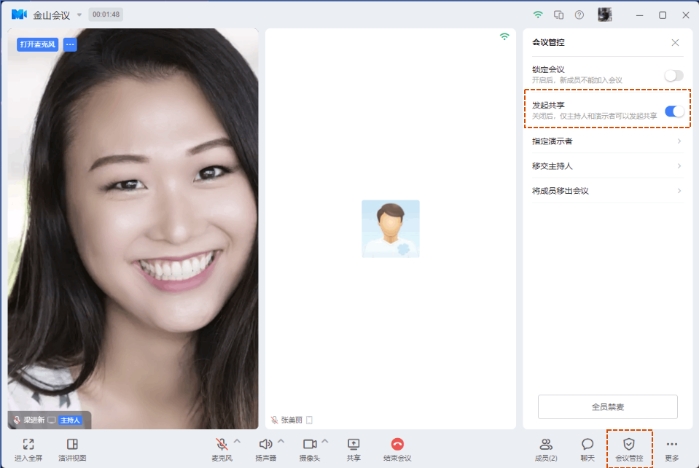Open the 成员(2) members list
The image size is (699, 468).
546,444
